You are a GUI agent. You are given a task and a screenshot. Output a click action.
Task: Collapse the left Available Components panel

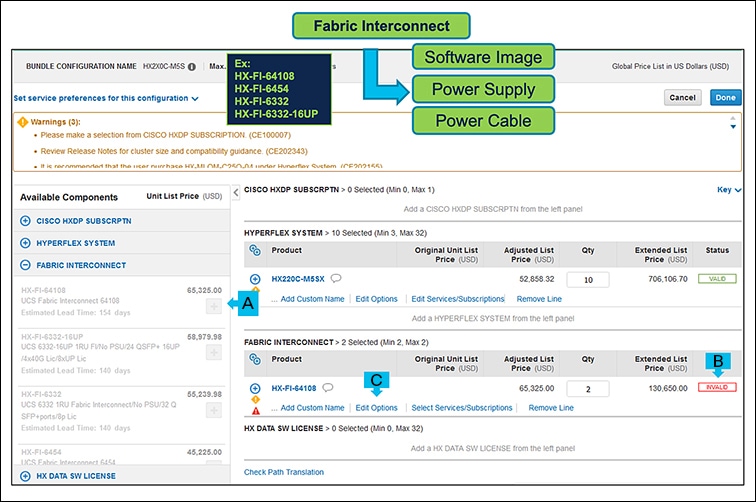point(235,192)
